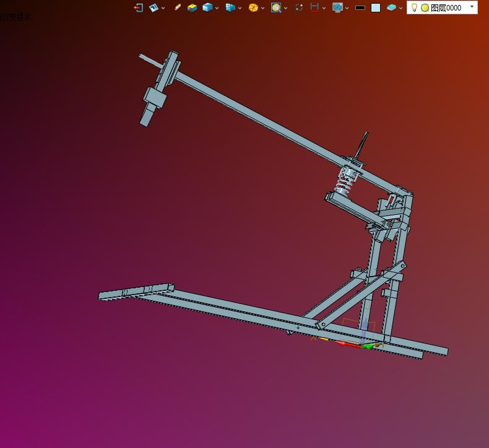Viewport: 489px width, 448px height.
Task: Select the long inclined upper beam
Action: click(x=259, y=118)
